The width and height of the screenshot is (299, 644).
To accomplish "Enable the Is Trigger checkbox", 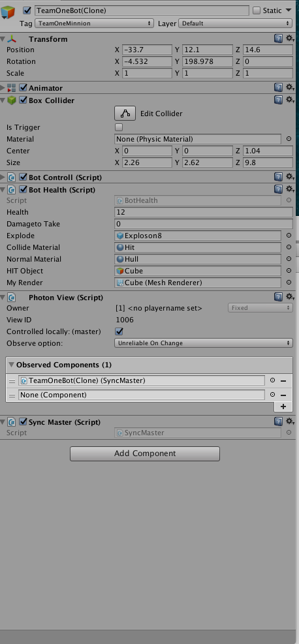I will click(x=119, y=127).
